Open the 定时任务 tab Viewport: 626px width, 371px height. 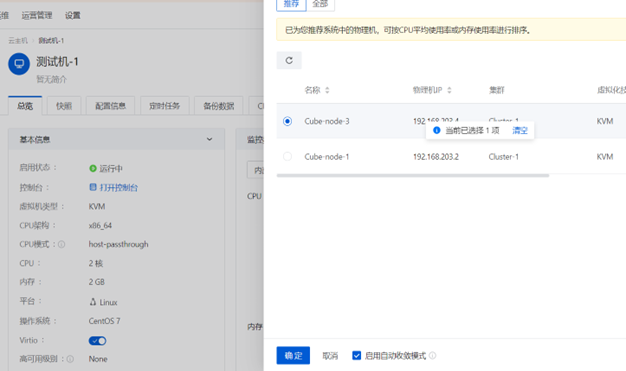[x=164, y=106]
